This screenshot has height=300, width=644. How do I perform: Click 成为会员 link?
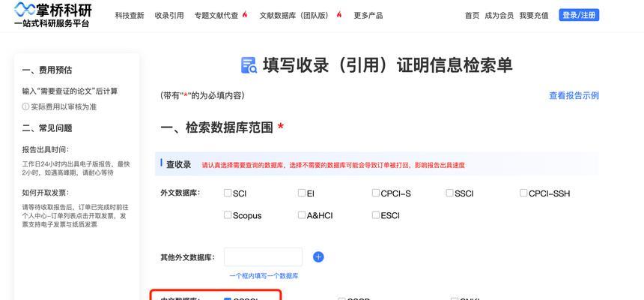[x=499, y=16]
